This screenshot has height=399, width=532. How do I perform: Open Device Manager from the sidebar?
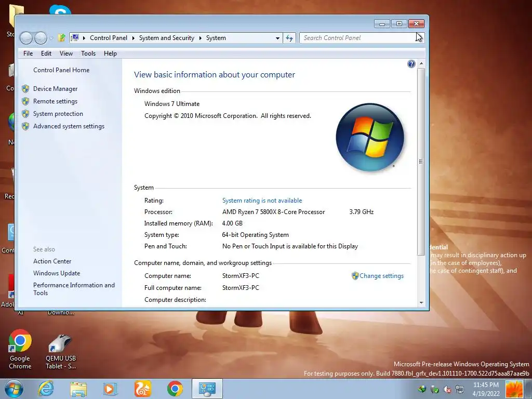(x=55, y=88)
